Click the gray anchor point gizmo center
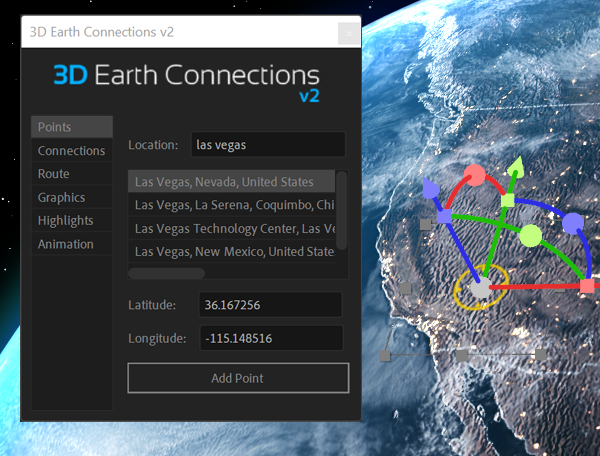 481,288
